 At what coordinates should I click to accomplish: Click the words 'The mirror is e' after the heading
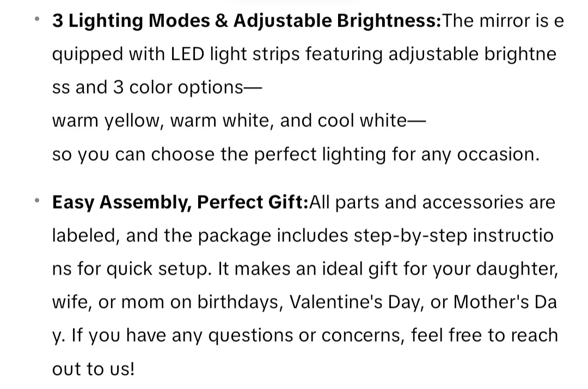click(503, 21)
